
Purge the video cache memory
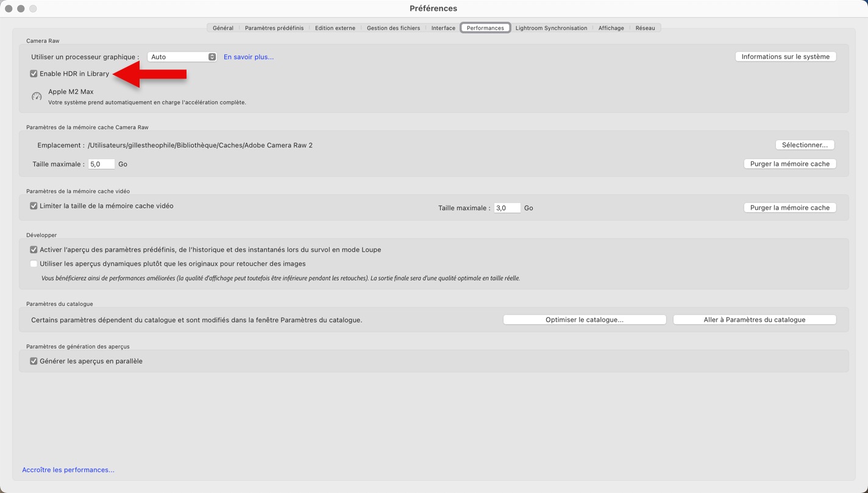pyautogui.click(x=790, y=208)
